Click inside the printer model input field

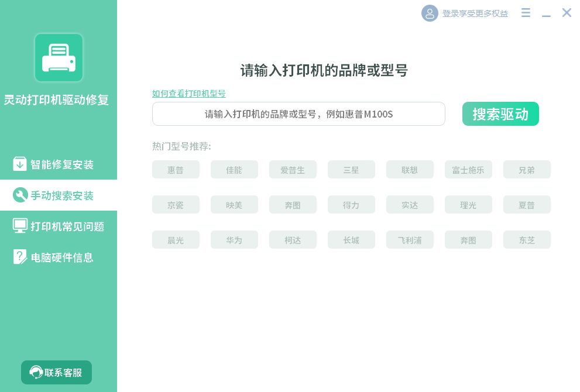[298, 114]
